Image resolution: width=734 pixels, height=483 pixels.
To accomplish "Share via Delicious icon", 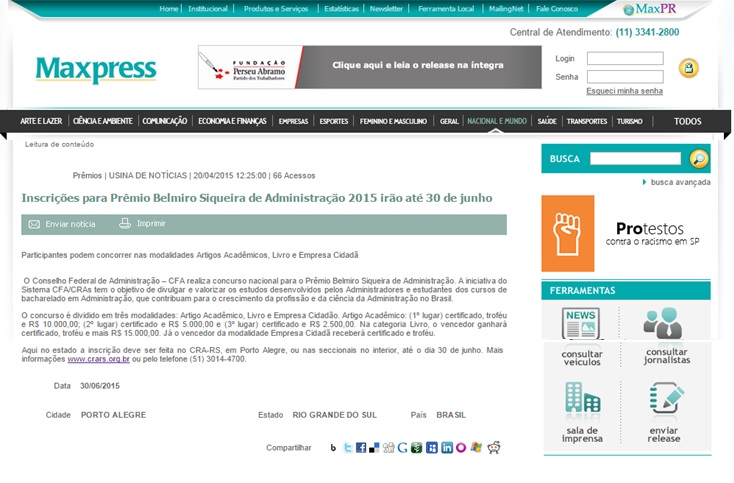I will point(374,448).
